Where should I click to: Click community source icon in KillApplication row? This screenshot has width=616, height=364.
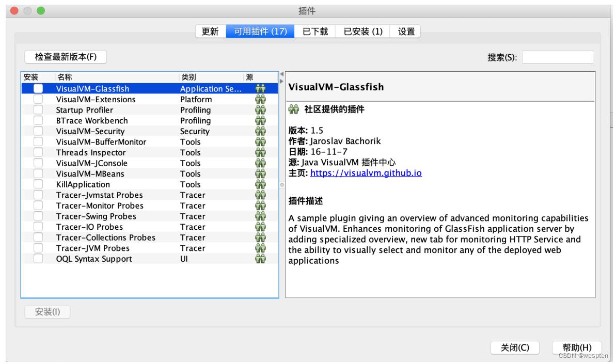(260, 184)
